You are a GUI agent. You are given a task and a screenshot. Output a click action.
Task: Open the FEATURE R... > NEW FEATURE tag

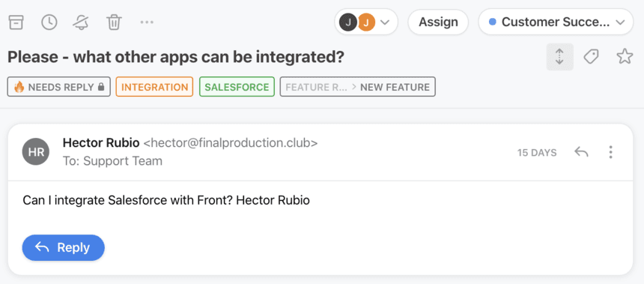click(x=358, y=87)
